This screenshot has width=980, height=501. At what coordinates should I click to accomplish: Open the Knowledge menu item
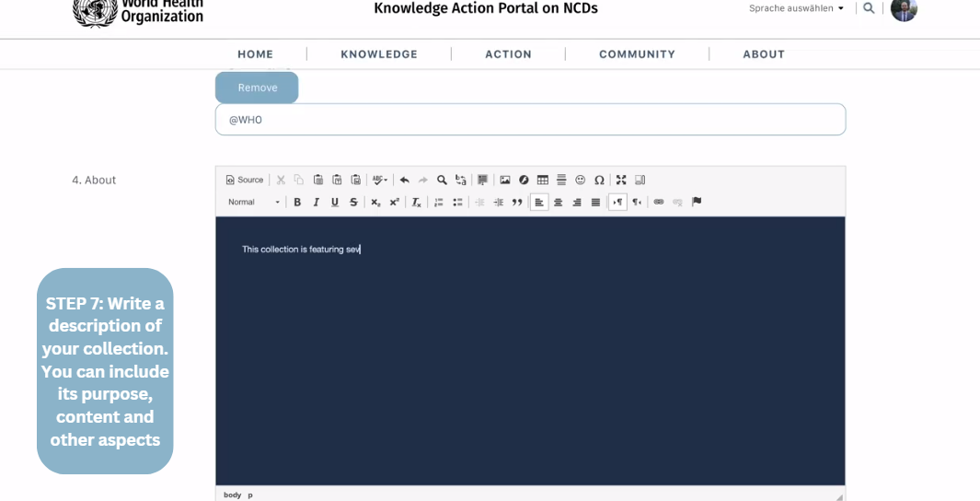[379, 54]
